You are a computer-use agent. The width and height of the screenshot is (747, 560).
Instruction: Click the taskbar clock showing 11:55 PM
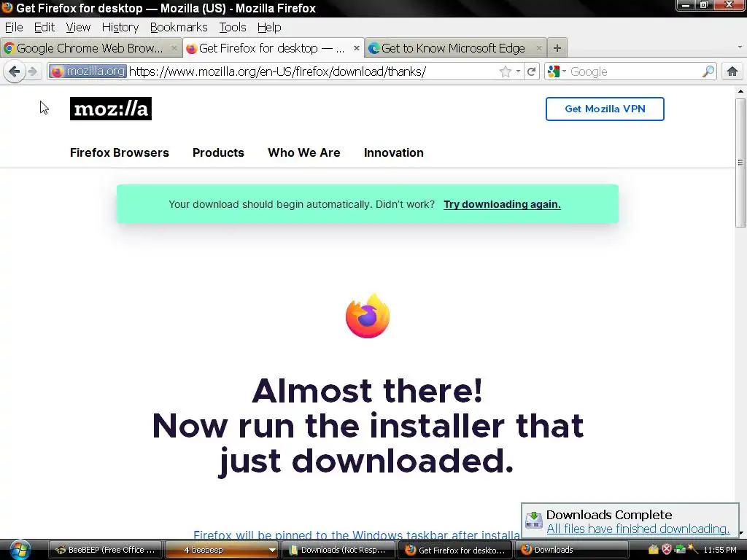tap(720, 550)
